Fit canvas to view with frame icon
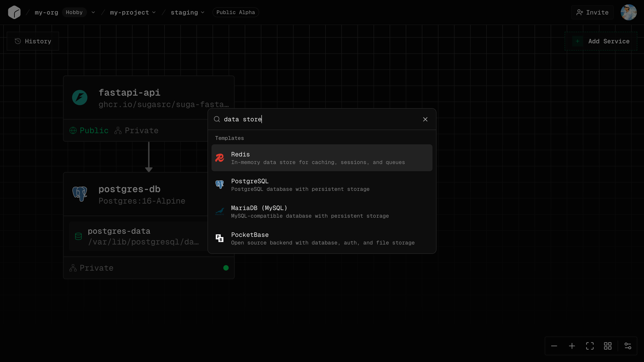The image size is (644, 362). pyautogui.click(x=589, y=346)
